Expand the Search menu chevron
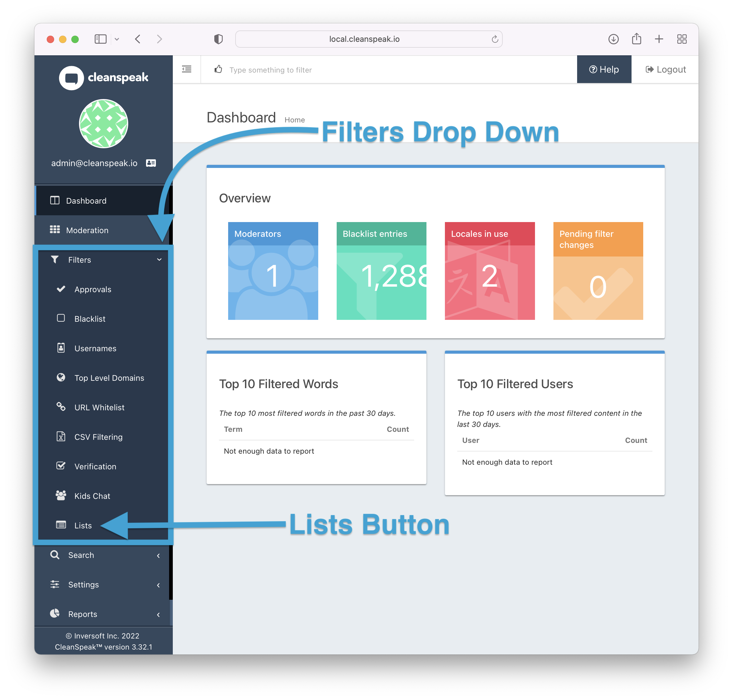The height and width of the screenshot is (700, 733). 159,555
